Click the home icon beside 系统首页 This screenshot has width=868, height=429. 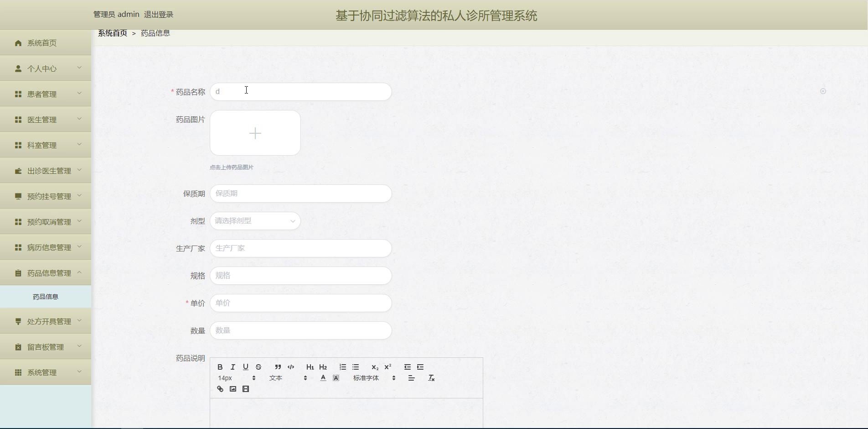click(18, 43)
